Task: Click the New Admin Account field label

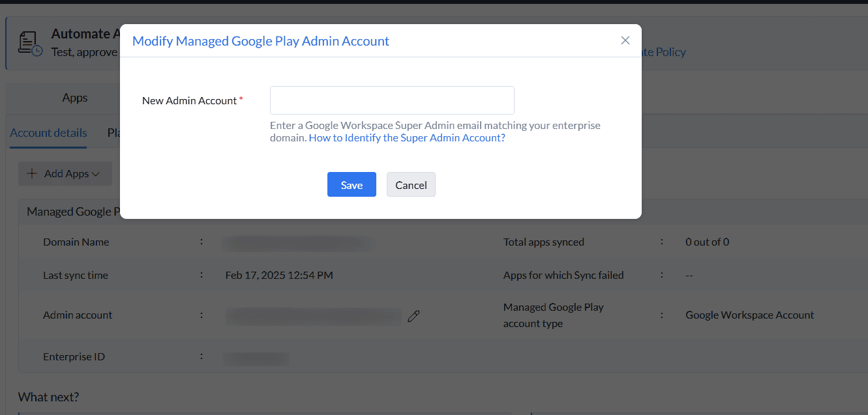Action: [x=189, y=100]
